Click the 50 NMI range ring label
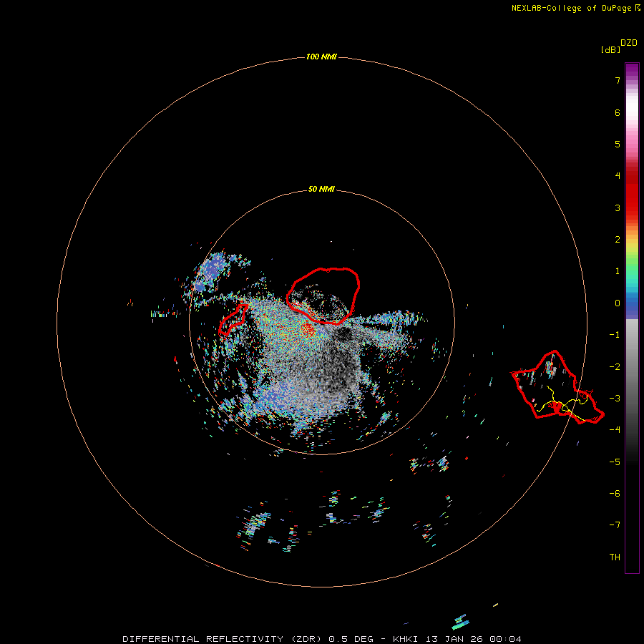Screen dimensions: 644x644 (321, 189)
